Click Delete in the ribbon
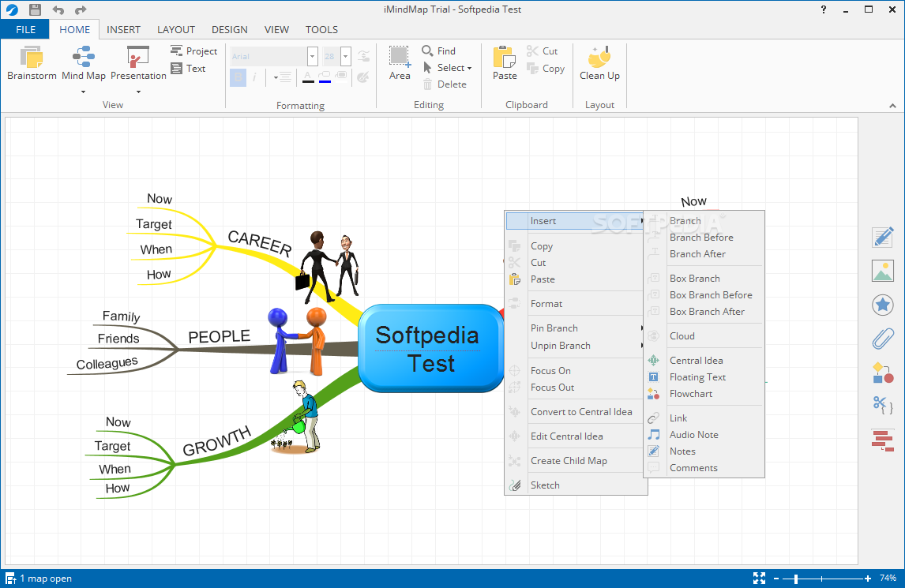905x588 pixels. [x=445, y=84]
